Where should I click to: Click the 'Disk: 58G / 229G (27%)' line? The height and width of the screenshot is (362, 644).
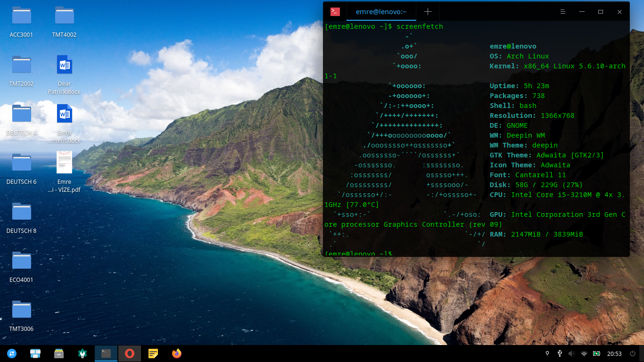point(537,185)
